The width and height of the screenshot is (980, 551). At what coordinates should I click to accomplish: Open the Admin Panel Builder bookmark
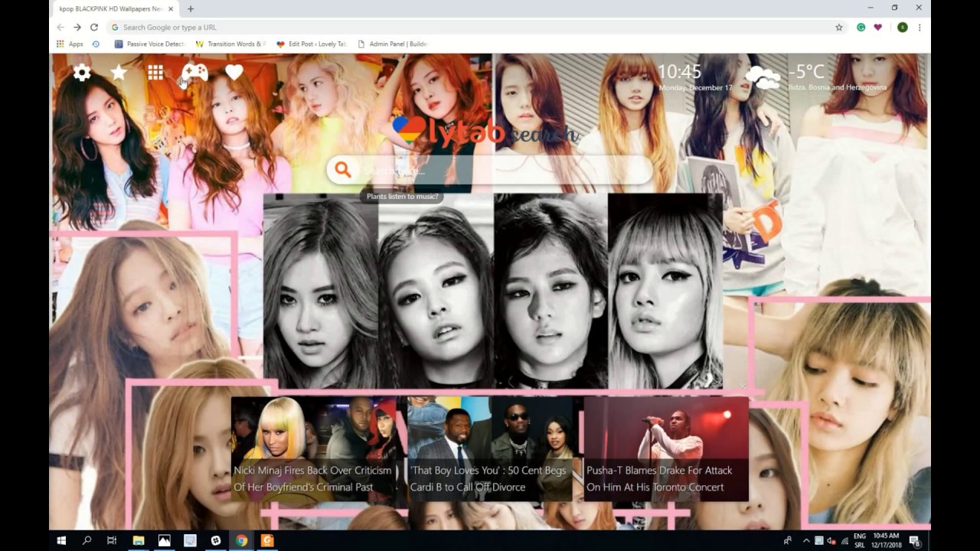pos(392,44)
